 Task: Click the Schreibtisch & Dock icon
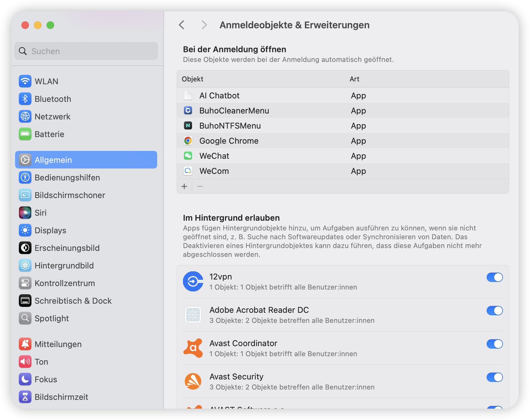tap(25, 301)
